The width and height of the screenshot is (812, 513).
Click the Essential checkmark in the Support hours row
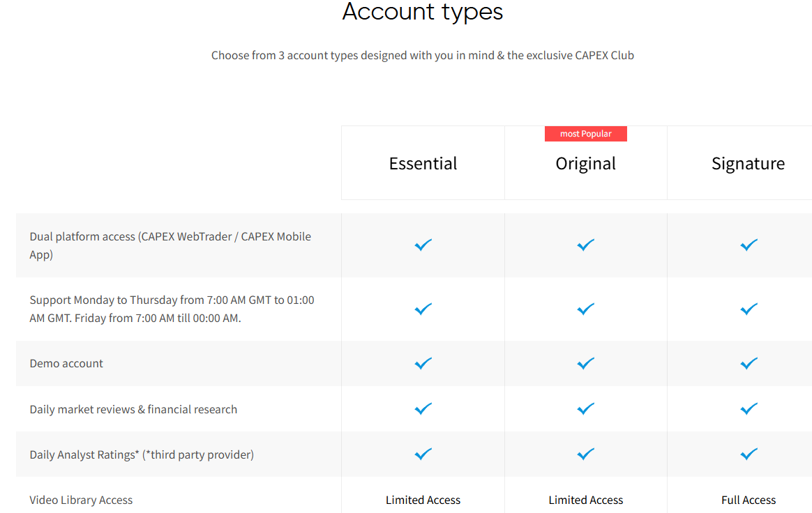point(423,309)
